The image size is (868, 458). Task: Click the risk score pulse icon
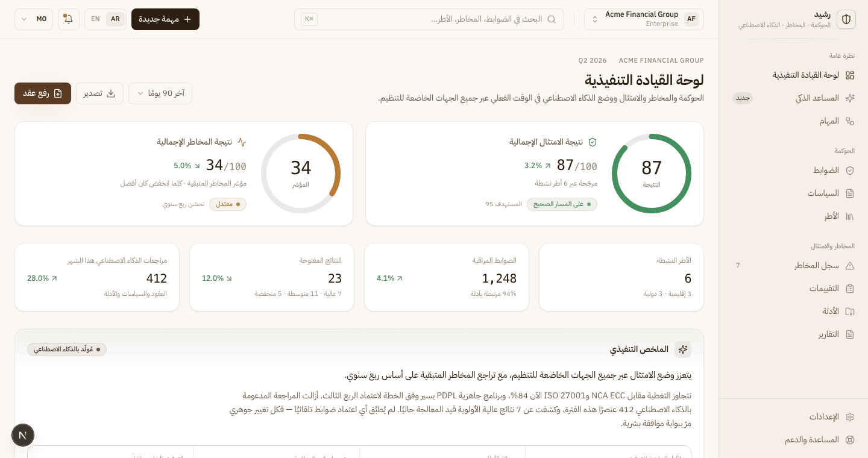[242, 142]
